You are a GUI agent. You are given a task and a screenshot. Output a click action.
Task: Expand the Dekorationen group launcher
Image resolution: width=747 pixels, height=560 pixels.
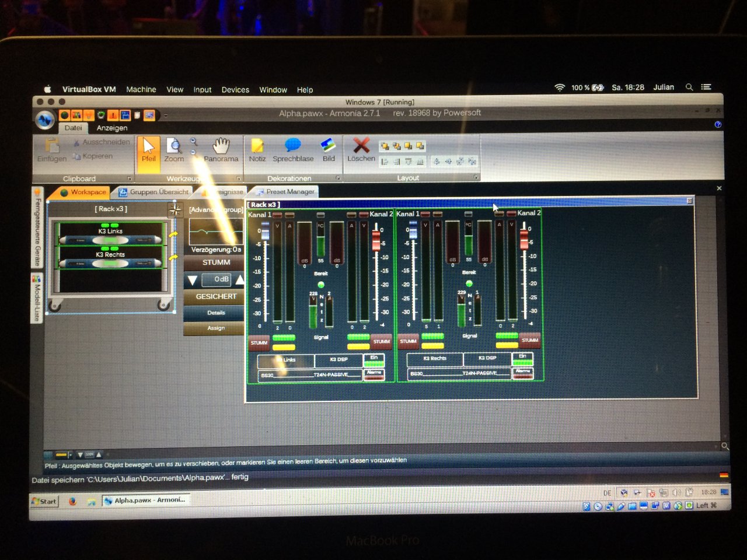coord(338,178)
